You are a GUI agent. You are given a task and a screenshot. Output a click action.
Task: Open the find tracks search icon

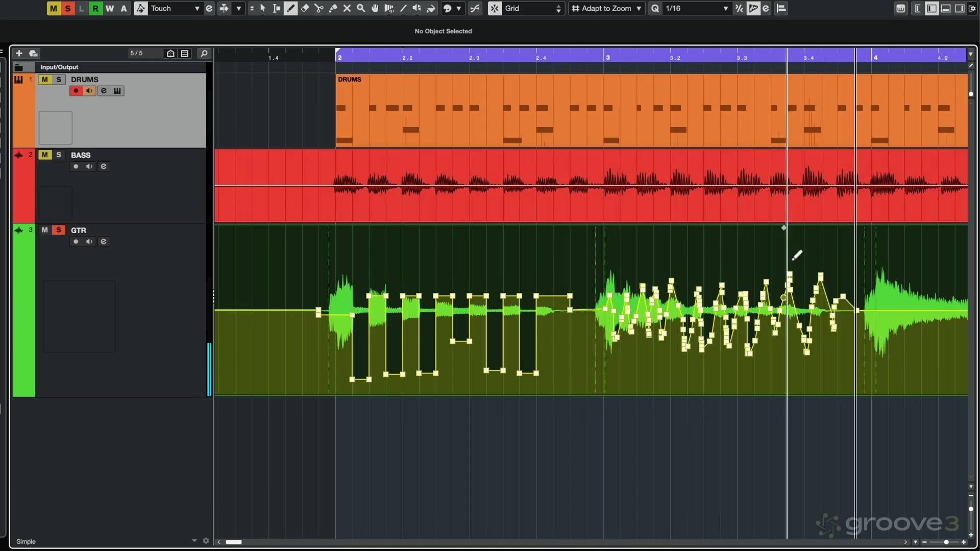click(204, 53)
